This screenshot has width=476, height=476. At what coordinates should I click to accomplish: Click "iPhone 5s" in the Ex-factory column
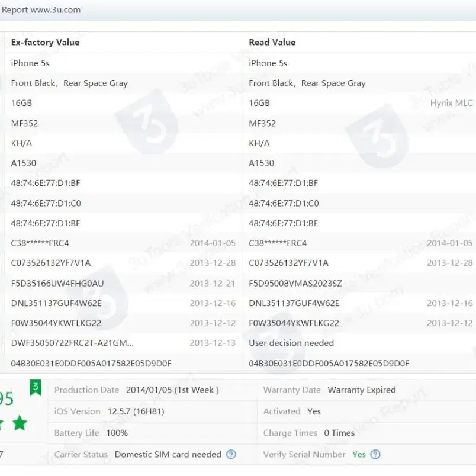(30, 63)
